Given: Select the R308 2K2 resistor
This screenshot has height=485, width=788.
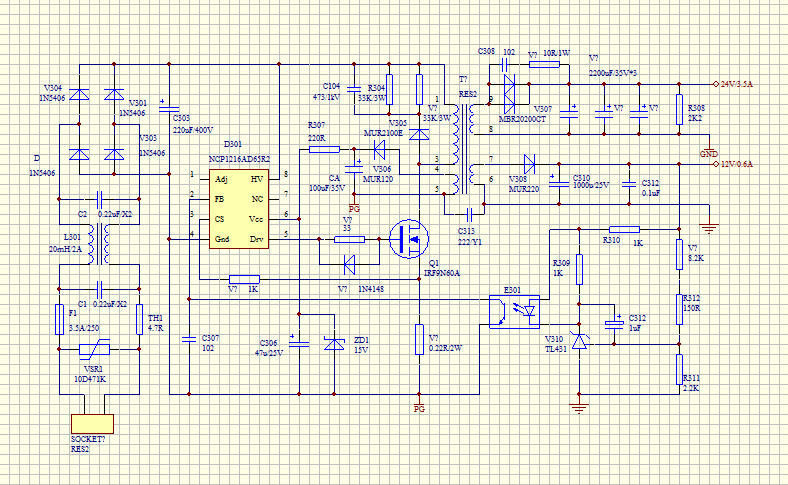Looking at the screenshot, I should click(679, 107).
